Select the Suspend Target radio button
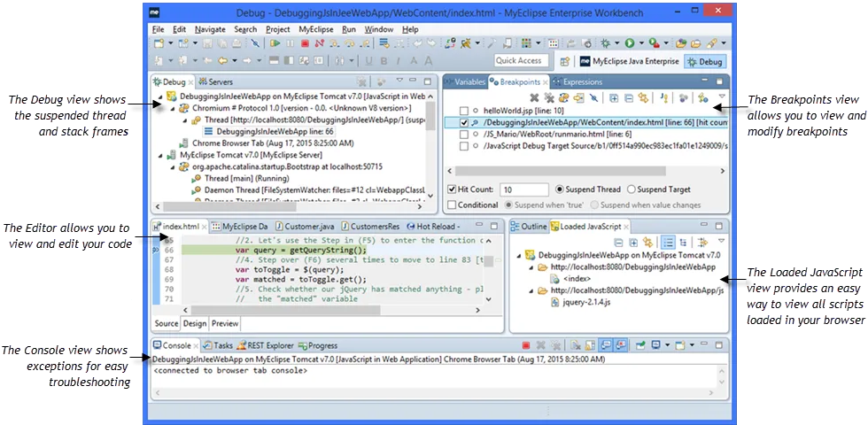 631,189
